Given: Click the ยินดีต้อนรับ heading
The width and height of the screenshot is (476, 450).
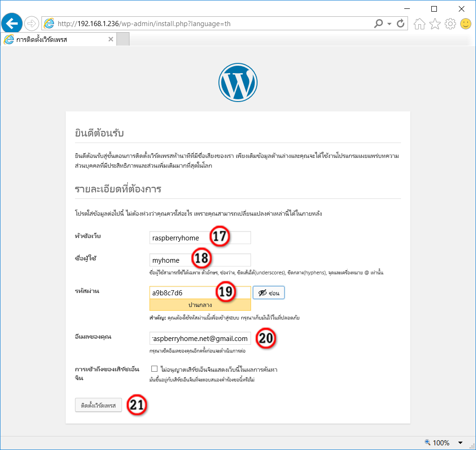Looking at the screenshot, I should click(99, 133).
